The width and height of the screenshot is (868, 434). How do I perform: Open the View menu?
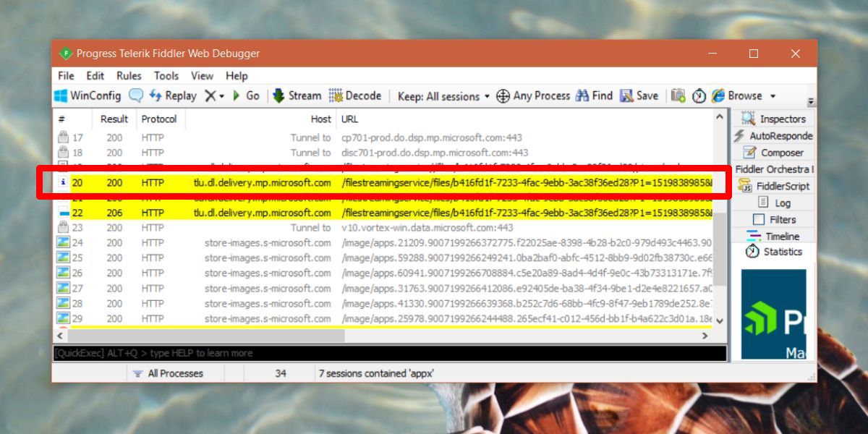[x=202, y=75]
